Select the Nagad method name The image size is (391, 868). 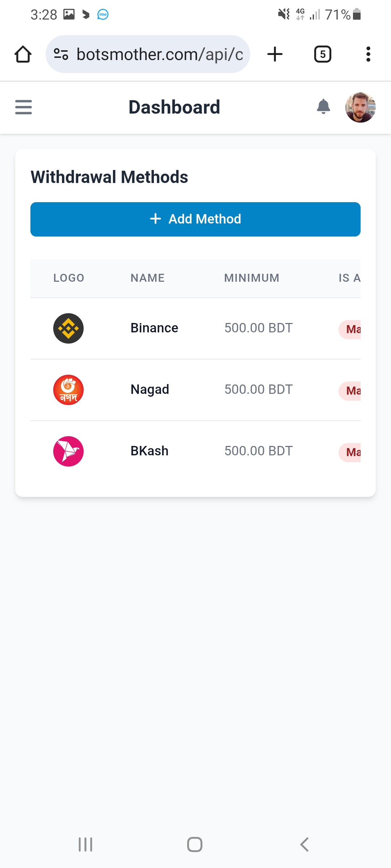pos(150,390)
